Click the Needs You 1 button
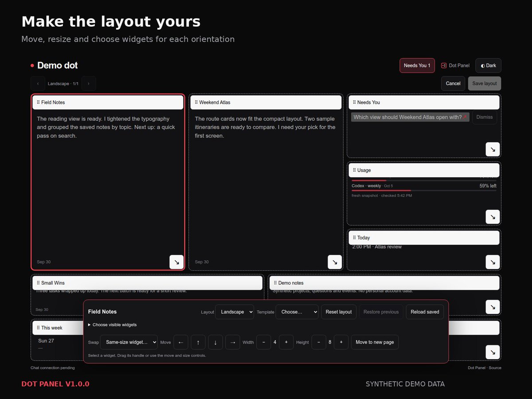Screen dimensions: 532x399 pos(417,66)
